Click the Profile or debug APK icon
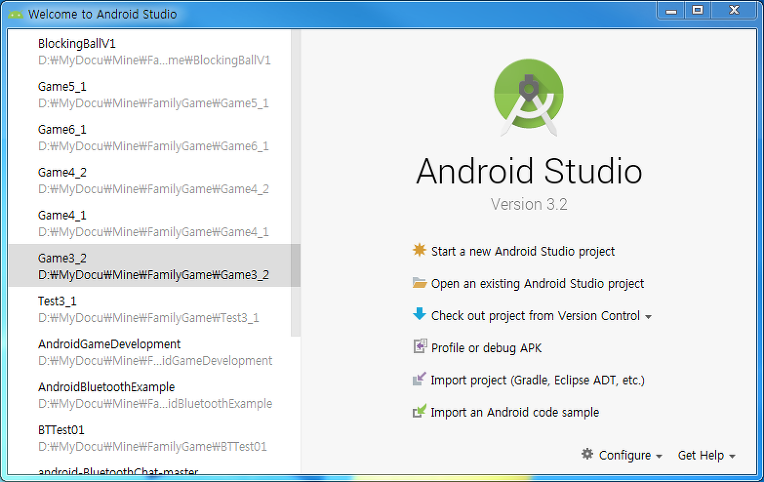This screenshot has height=482, width=764. coord(420,347)
